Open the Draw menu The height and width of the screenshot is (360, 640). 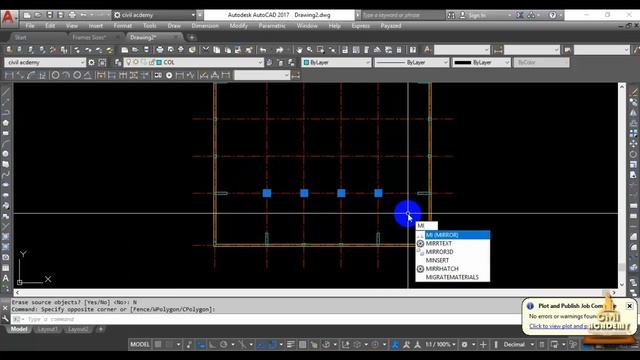click(x=174, y=26)
